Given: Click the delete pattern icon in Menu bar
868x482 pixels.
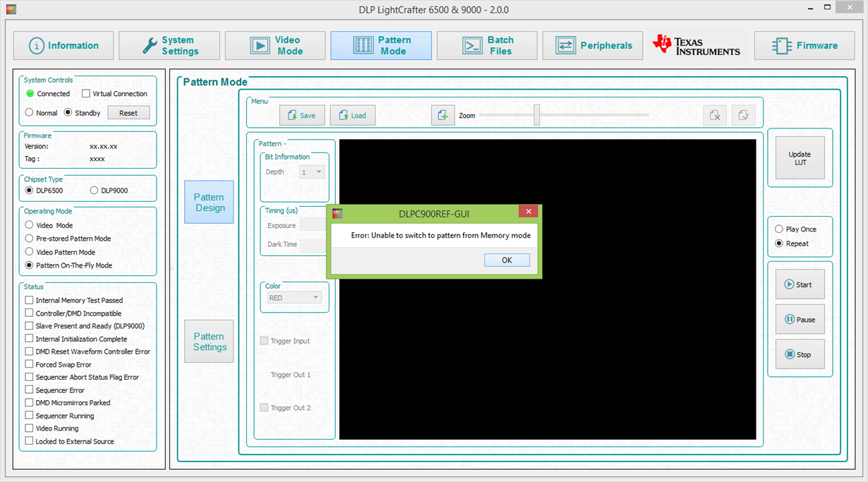Looking at the screenshot, I should [715, 116].
